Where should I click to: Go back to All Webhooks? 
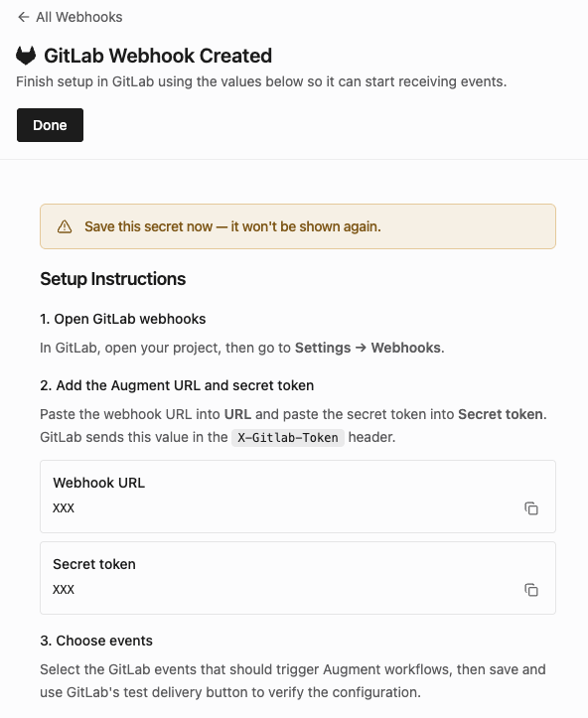(x=71, y=18)
